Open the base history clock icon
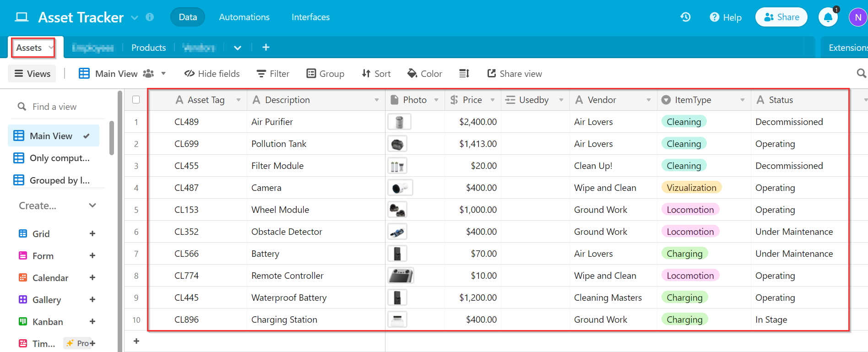This screenshot has height=352, width=868. pyautogui.click(x=685, y=17)
